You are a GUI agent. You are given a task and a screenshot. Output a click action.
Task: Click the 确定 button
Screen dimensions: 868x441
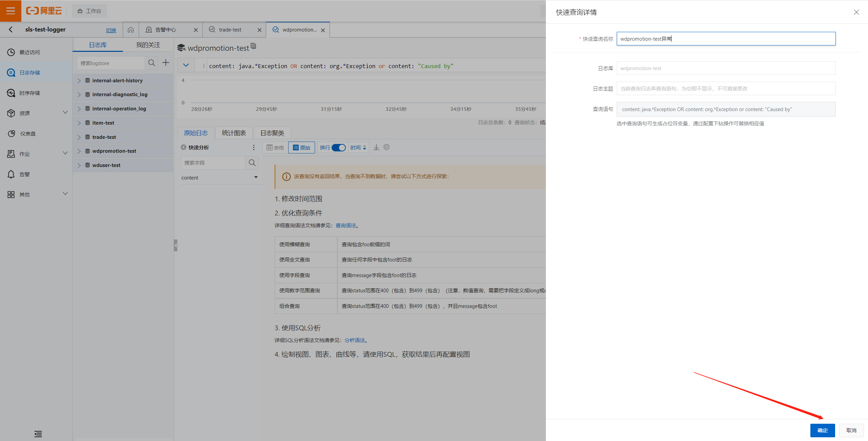822,430
